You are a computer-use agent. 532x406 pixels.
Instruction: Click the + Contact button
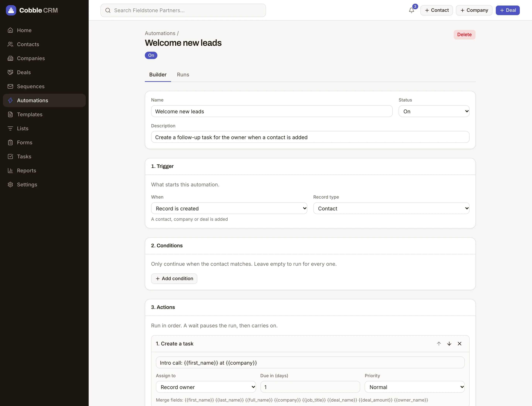coord(437,10)
